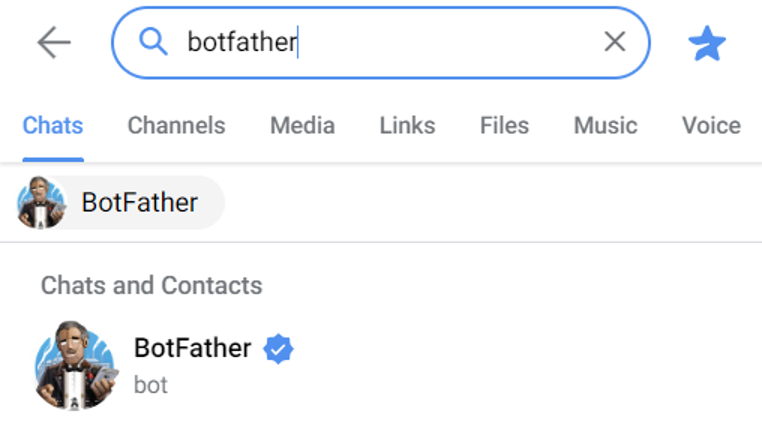
Task: Switch to the Channels tab
Action: [x=176, y=126]
